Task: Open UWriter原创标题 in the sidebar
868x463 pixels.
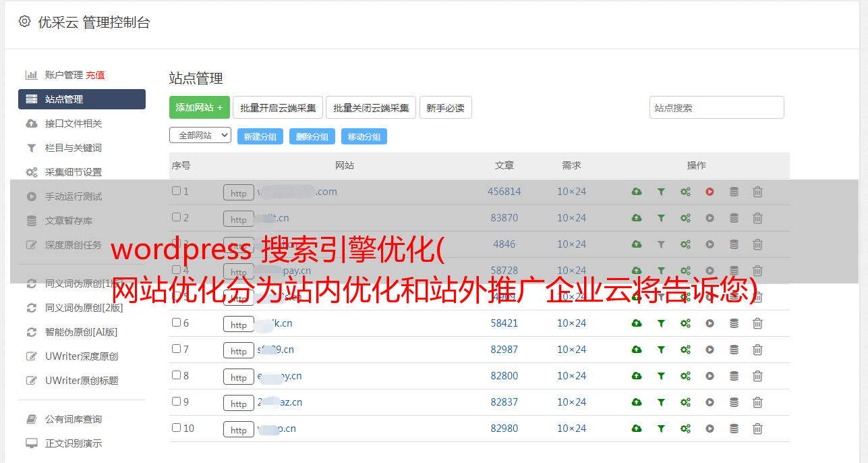Action: [x=82, y=381]
